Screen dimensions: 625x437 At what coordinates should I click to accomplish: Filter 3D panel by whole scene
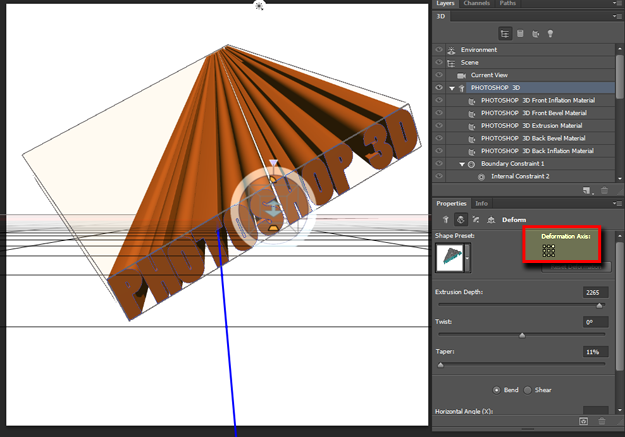505,33
